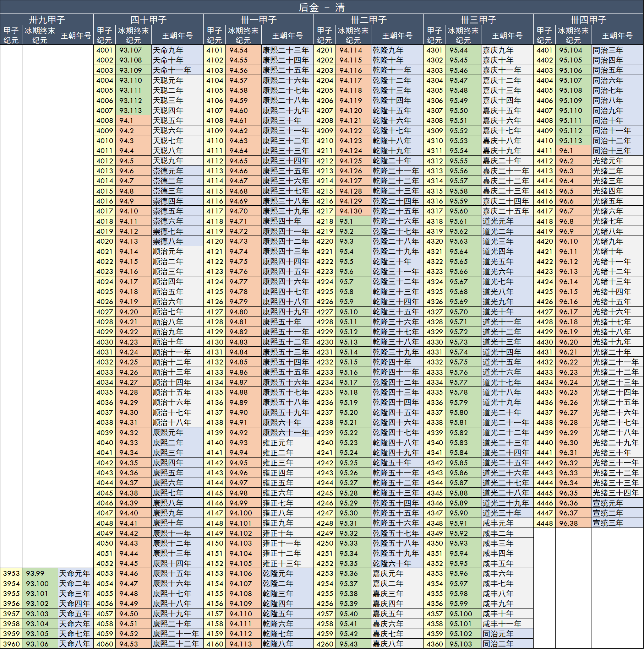Click the cell 咸丰十一年
This screenshot has width=644, height=649.
tap(507, 624)
